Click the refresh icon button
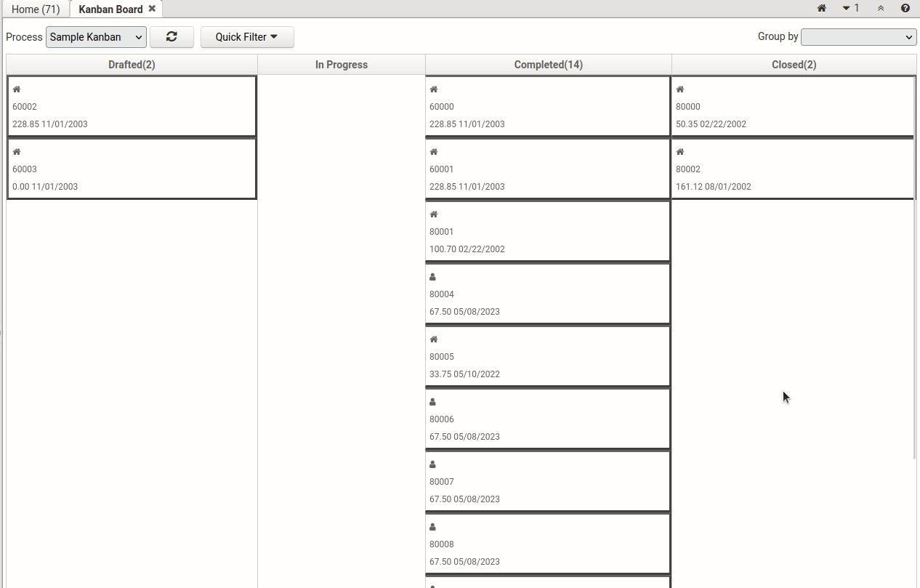The width and height of the screenshot is (920, 588). click(172, 37)
